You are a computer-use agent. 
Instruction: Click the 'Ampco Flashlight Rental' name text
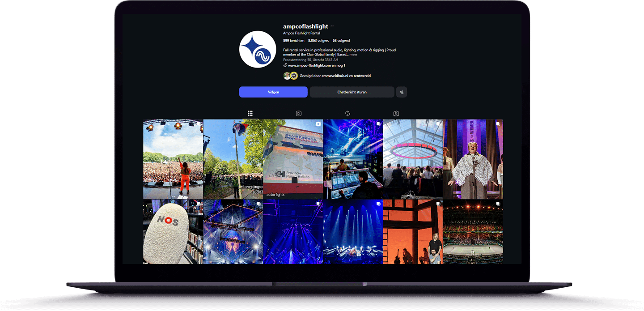tap(301, 33)
